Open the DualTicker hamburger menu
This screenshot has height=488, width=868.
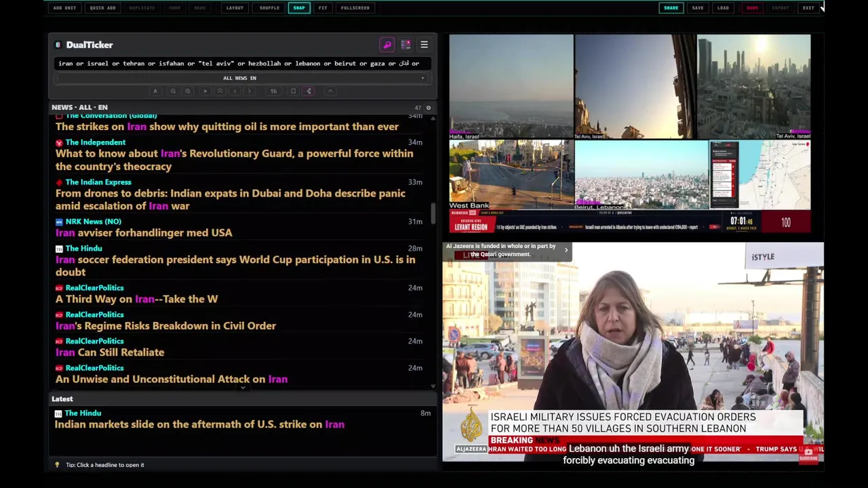click(x=424, y=45)
